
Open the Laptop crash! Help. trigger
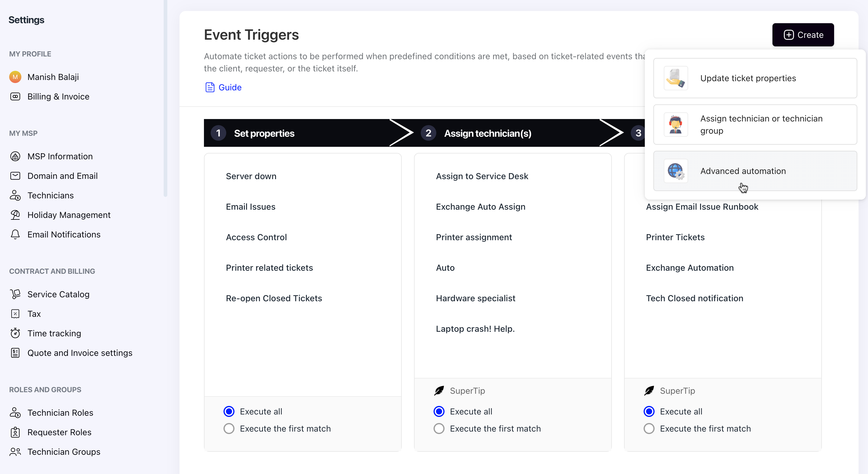[475, 329]
